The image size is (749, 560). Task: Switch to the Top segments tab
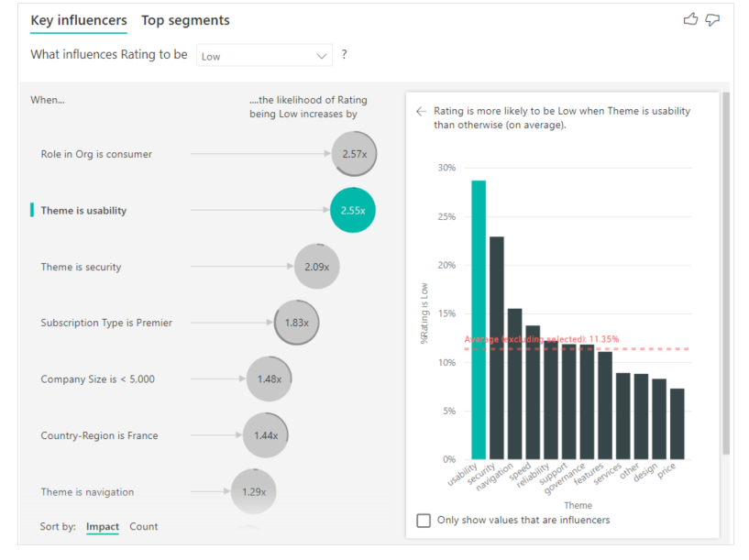185,20
